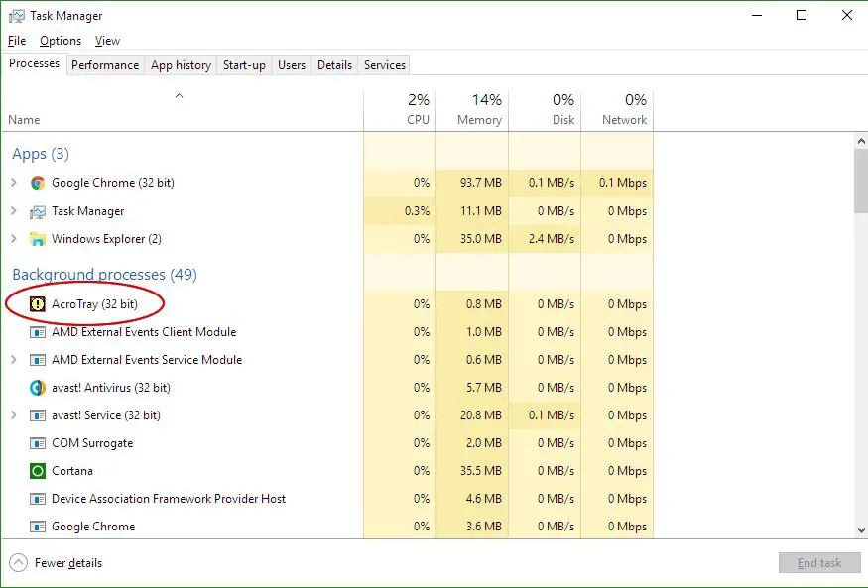
Task: Open the File menu
Action: 17,41
